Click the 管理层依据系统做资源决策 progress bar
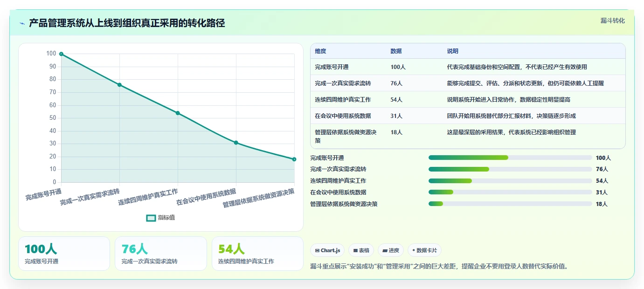The height and width of the screenshot is (289, 644). (510, 204)
